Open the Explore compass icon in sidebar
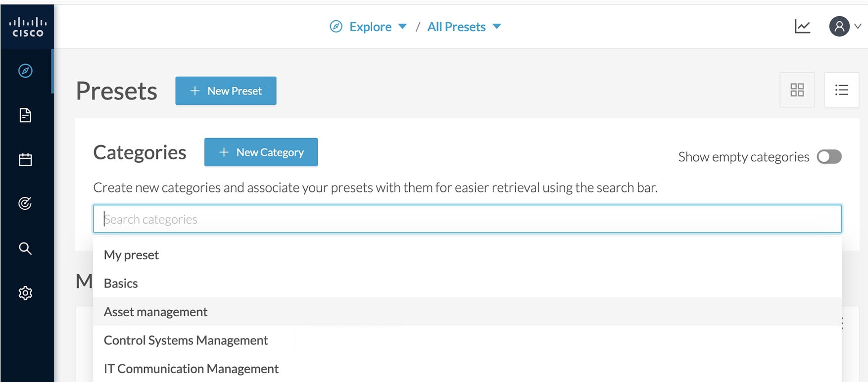 (x=25, y=71)
